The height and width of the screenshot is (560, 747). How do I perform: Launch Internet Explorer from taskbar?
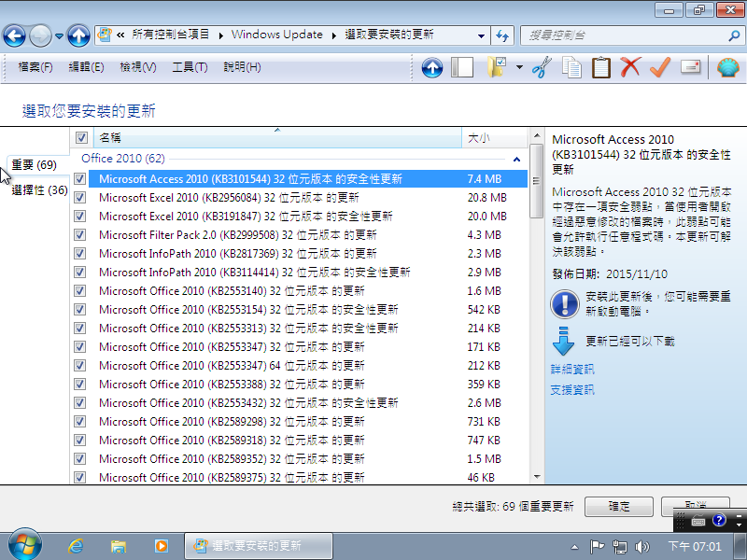tap(76, 546)
